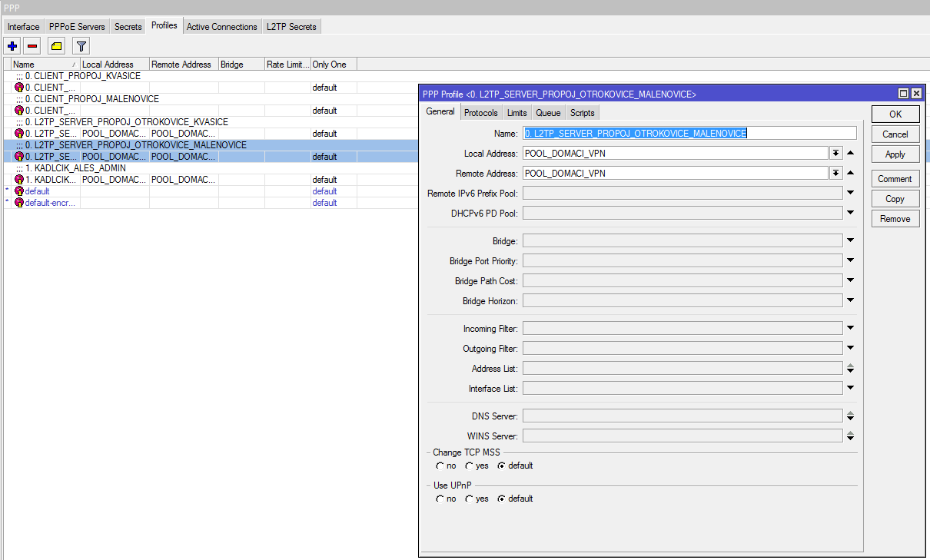Image resolution: width=930 pixels, height=560 pixels.
Task: Sort by the Rate Limit column header
Action: [287, 65]
